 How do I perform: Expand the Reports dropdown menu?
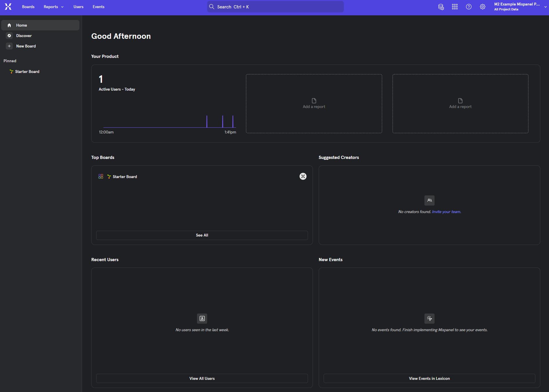point(54,7)
